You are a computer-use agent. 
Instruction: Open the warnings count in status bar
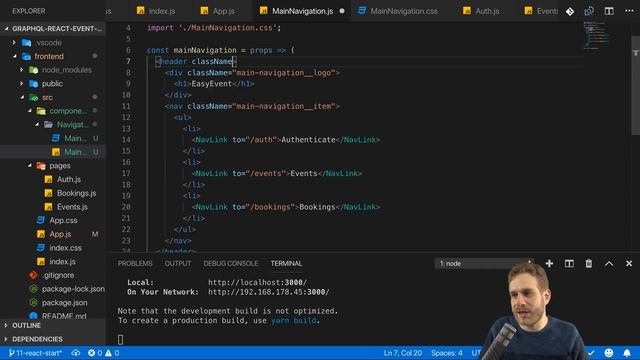[112, 353]
